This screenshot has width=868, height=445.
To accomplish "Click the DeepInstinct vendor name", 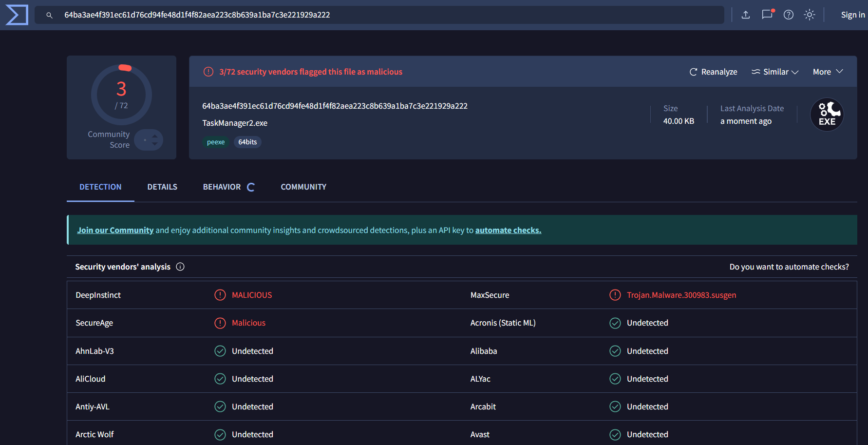I will coord(98,295).
